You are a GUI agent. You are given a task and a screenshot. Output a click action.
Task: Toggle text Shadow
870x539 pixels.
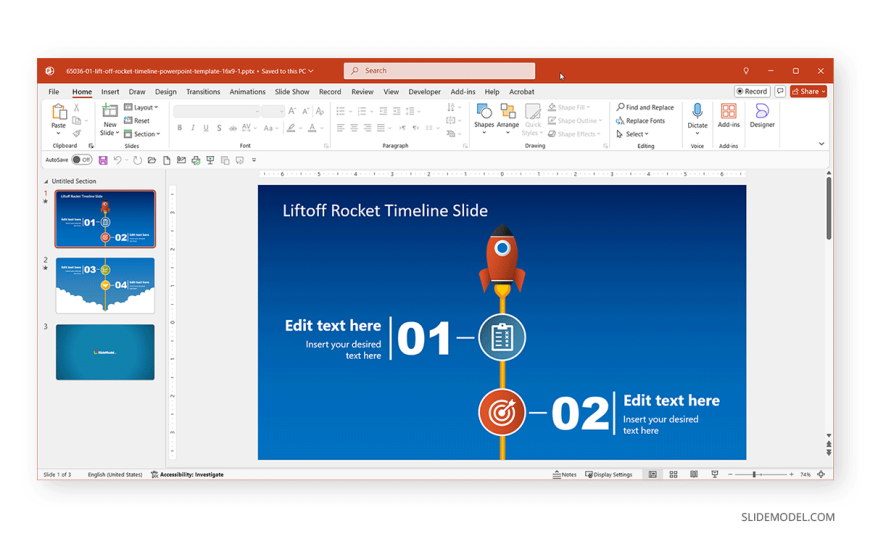click(x=219, y=128)
